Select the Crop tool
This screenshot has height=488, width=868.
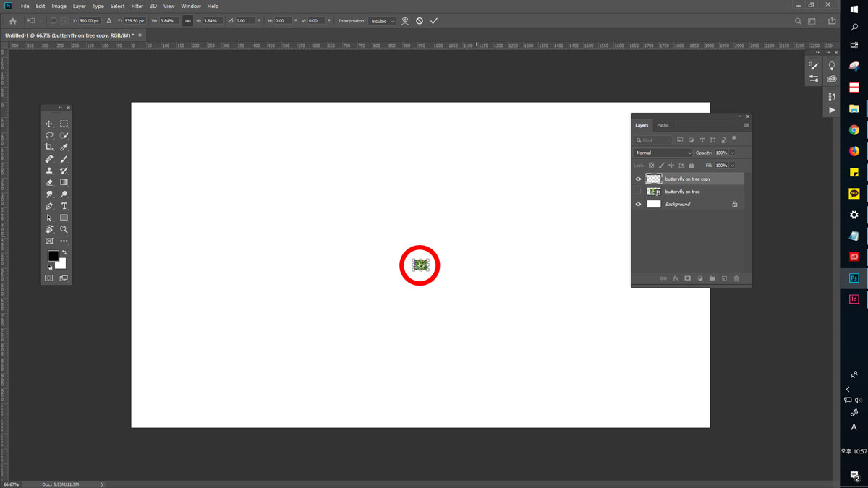49,147
